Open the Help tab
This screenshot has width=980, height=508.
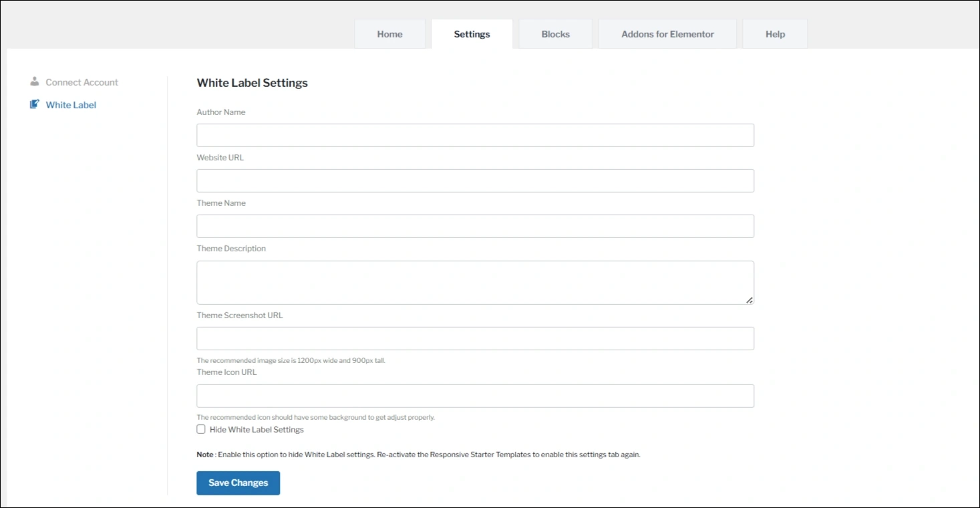tap(774, 33)
